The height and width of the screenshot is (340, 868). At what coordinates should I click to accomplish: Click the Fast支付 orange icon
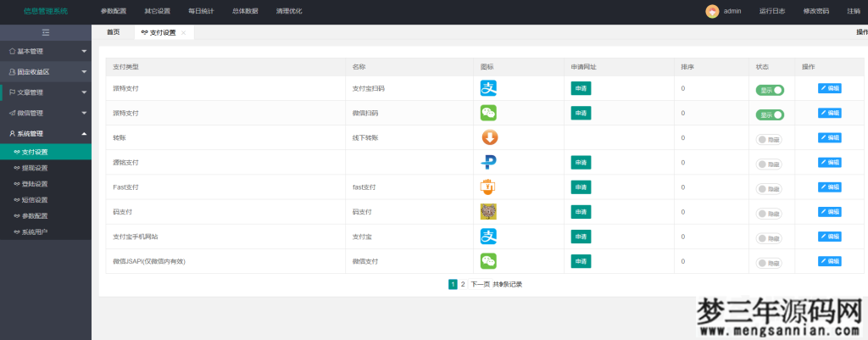489,187
